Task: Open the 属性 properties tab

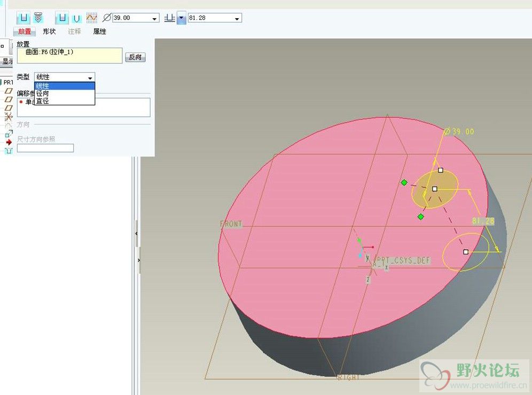Action: click(99, 31)
